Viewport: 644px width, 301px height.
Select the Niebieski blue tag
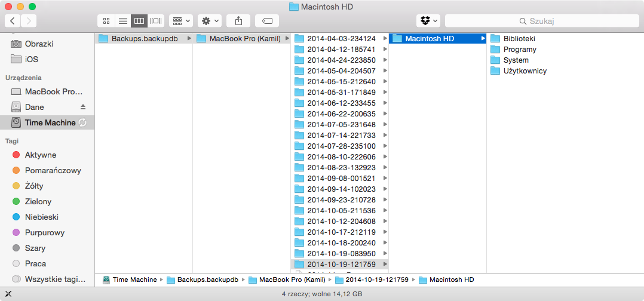click(47, 217)
